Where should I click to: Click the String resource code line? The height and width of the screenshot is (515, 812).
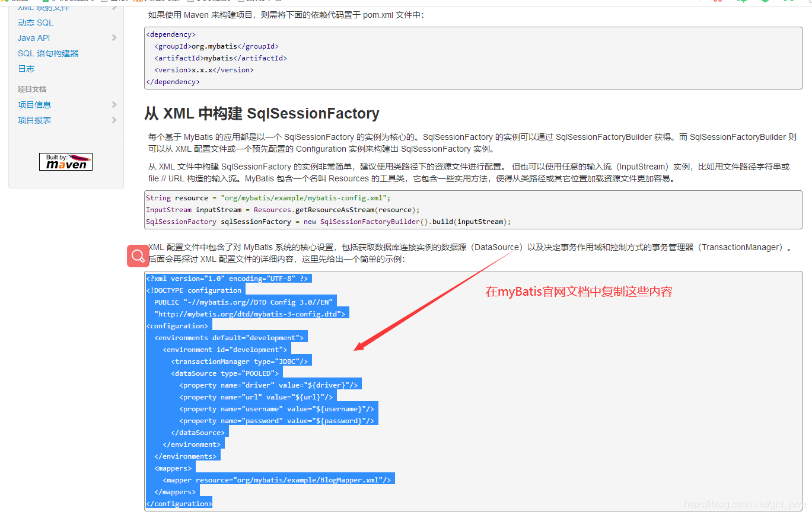click(x=269, y=198)
